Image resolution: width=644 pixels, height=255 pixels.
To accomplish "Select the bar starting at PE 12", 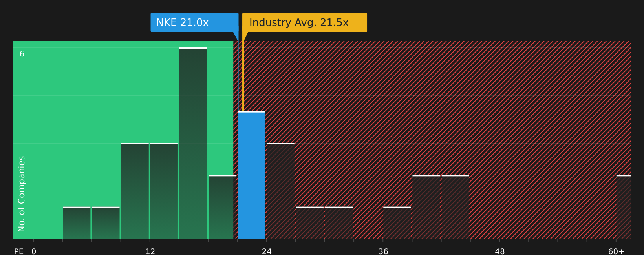I will pos(164,191).
